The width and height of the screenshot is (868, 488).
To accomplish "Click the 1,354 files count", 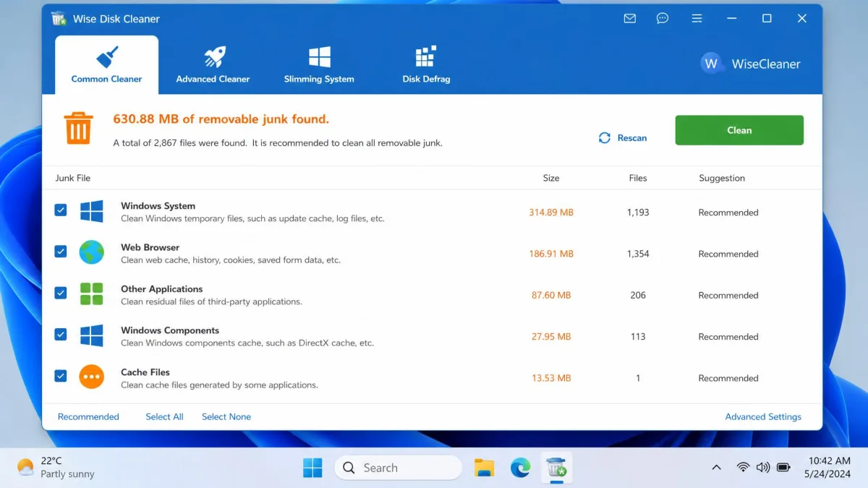I will tap(638, 254).
